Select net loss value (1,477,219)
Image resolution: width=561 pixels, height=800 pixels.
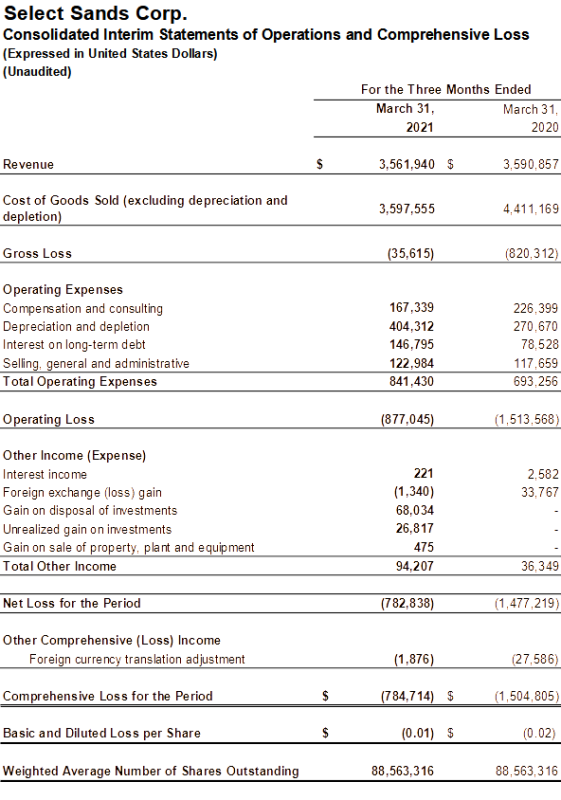[527, 604]
